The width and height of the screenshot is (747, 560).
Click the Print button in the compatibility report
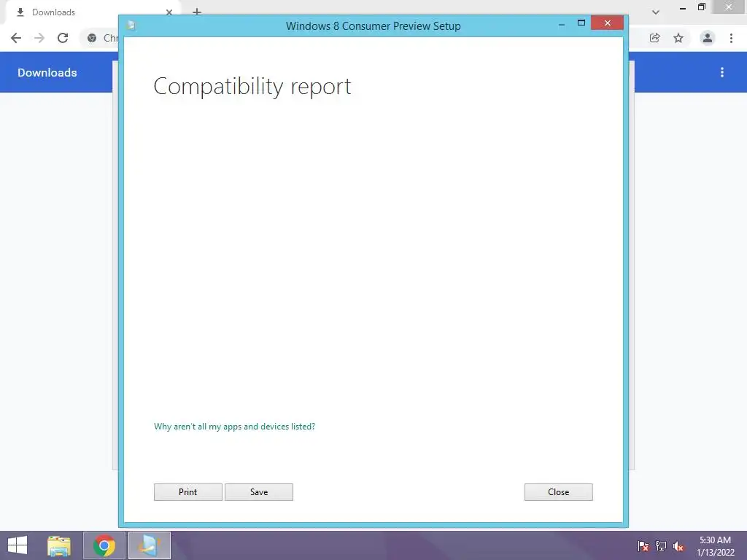click(187, 492)
